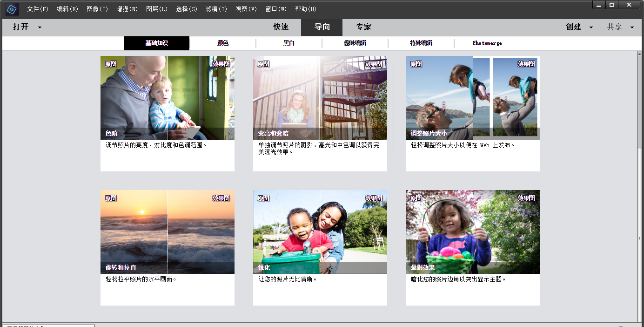Expand the 创建 dropdown arrow
This screenshot has height=327, width=644.
point(591,27)
